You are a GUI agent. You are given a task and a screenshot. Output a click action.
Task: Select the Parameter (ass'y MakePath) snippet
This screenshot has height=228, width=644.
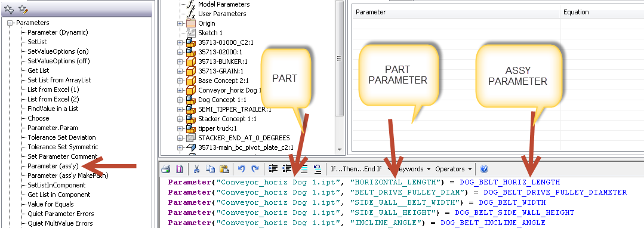coord(68,175)
